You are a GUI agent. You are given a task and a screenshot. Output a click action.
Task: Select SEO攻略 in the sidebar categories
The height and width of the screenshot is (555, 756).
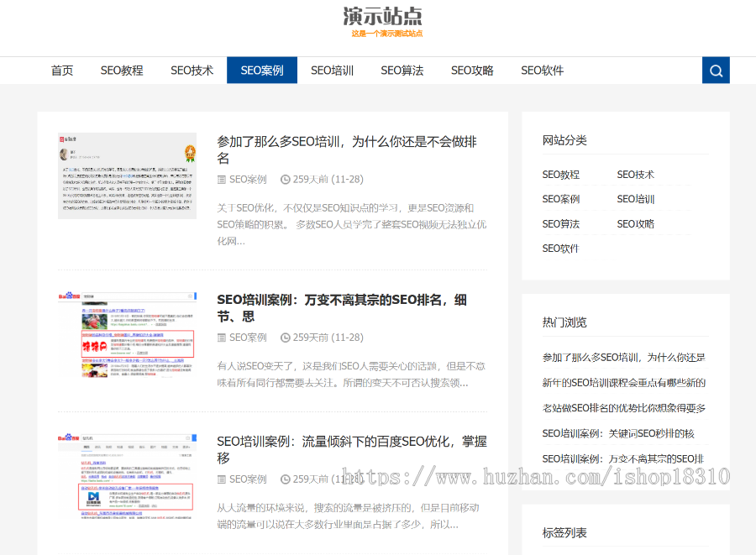[x=635, y=223]
